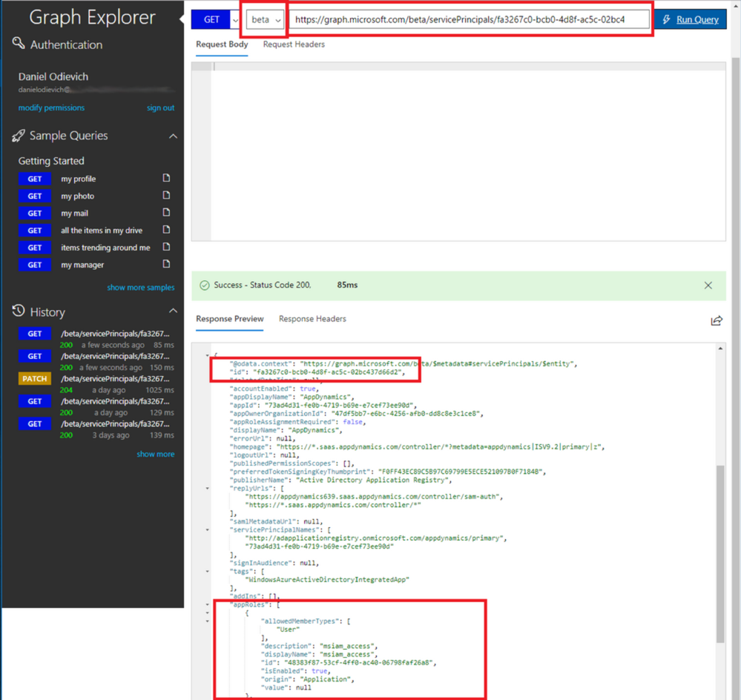Click in the request URL field
Screen dimensions: 741x700
point(470,19)
